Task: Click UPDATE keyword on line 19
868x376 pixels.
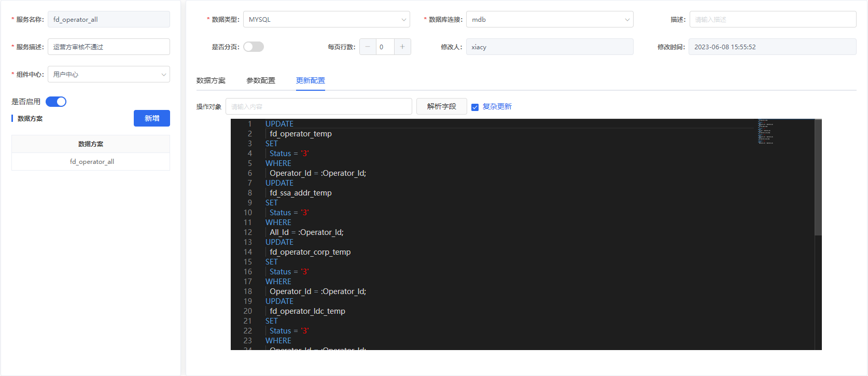Action: (279, 301)
